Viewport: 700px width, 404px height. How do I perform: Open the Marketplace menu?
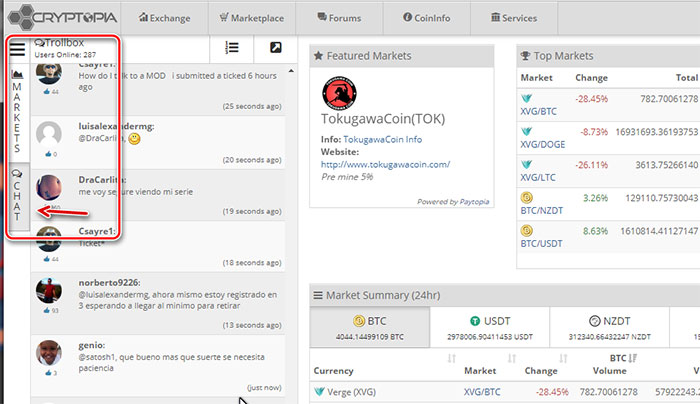coord(252,18)
